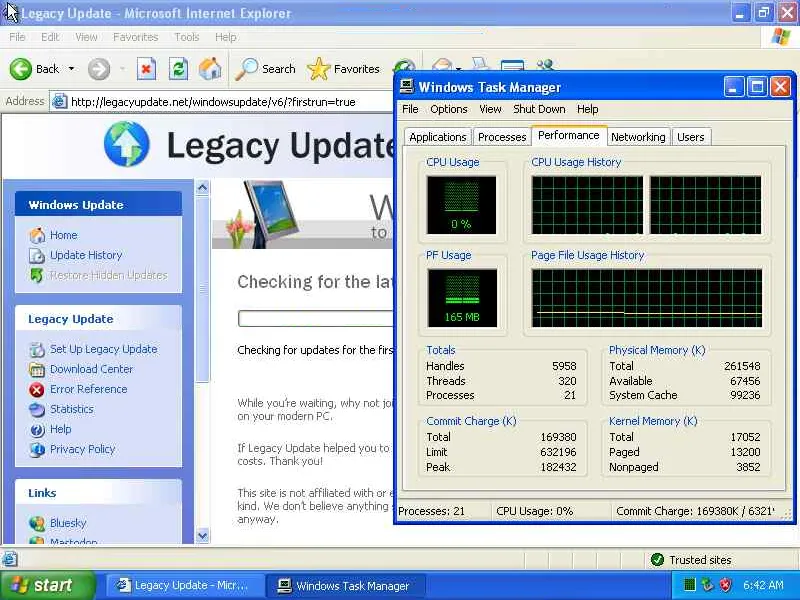The image size is (800, 600).
Task: Switch to the Processes tab
Action: 502,137
